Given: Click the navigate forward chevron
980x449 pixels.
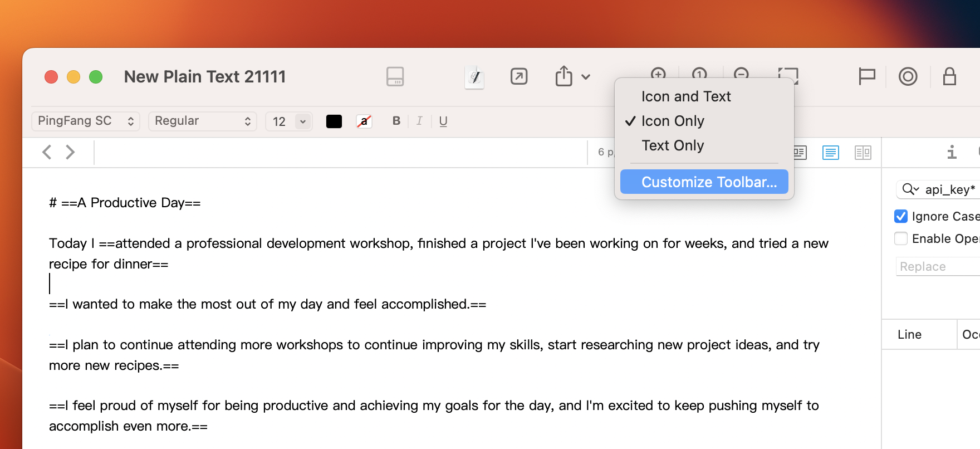Looking at the screenshot, I should coord(70,152).
